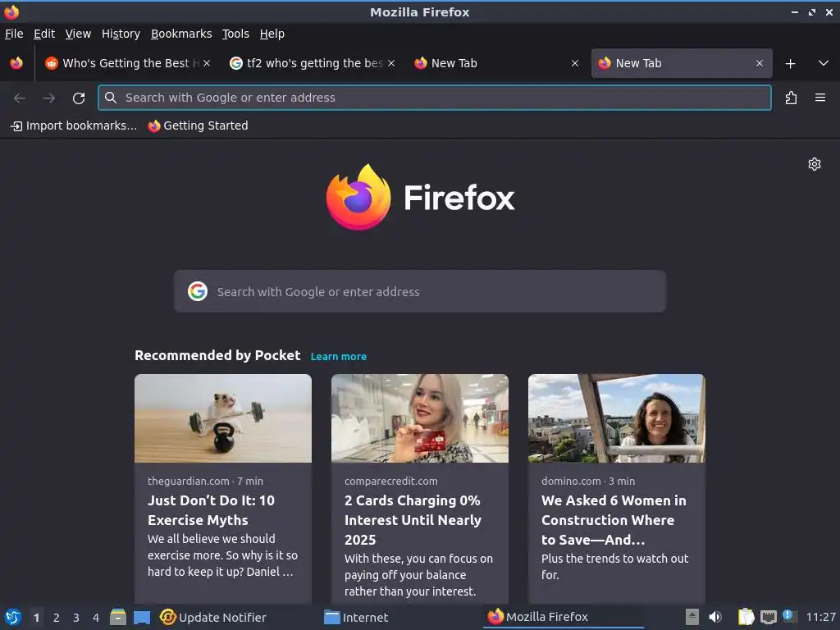Click the show desktop taskbar icon

click(x=142, y=618)
